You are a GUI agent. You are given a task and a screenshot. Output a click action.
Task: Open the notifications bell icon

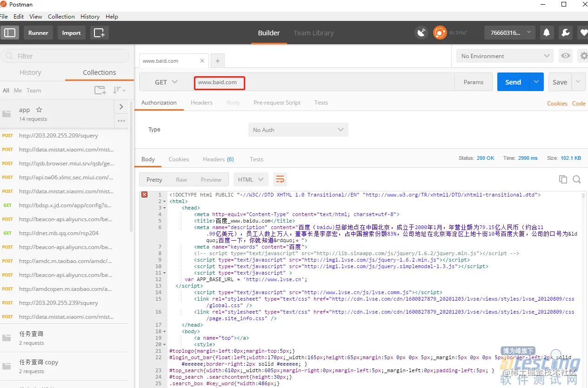[547, 33]
